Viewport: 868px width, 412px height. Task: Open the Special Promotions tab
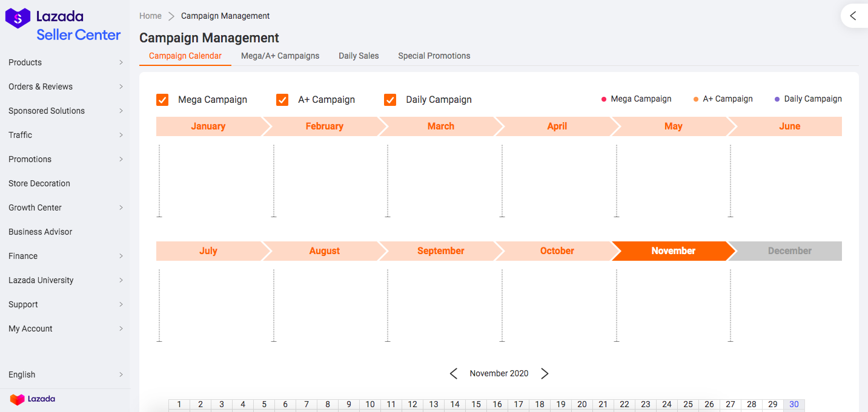click(x=434, y=56)
